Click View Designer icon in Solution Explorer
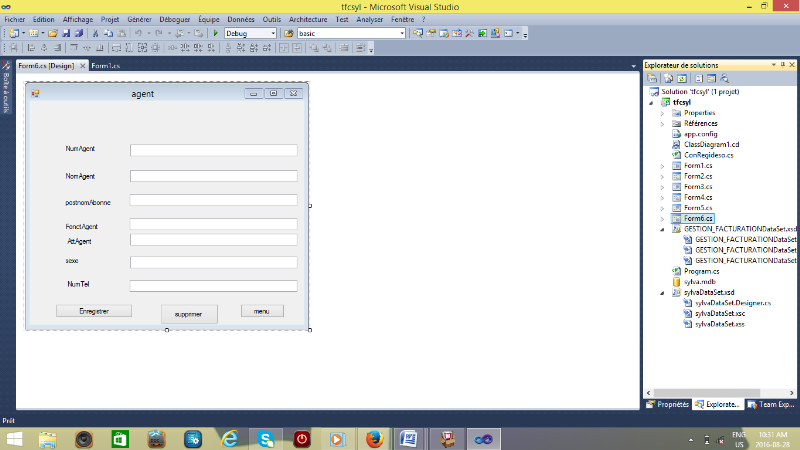Image resolution: width=800 pixels, height=450 pixels. [x=711, y=79]
